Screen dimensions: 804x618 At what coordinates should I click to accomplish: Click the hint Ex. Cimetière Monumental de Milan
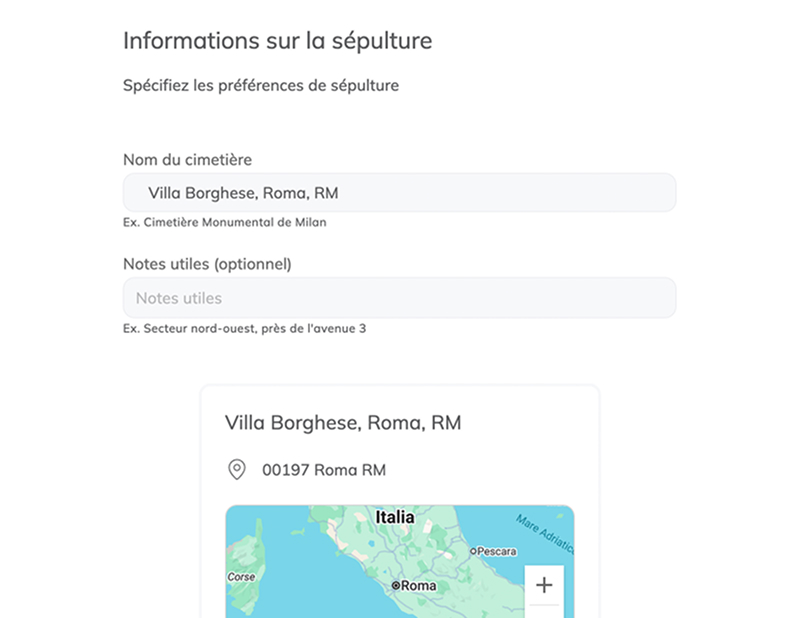223,222
